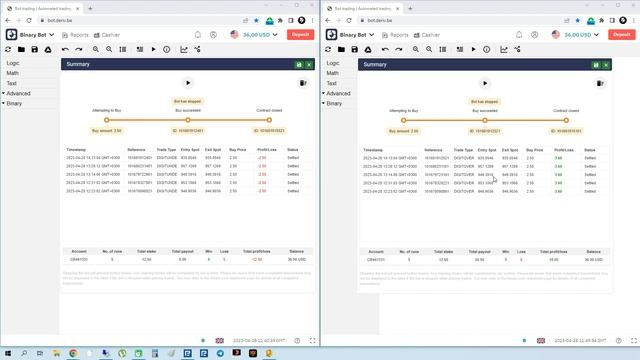
Task: Trading view icon in left window toolbar
Action: click(x=198, y=49)
